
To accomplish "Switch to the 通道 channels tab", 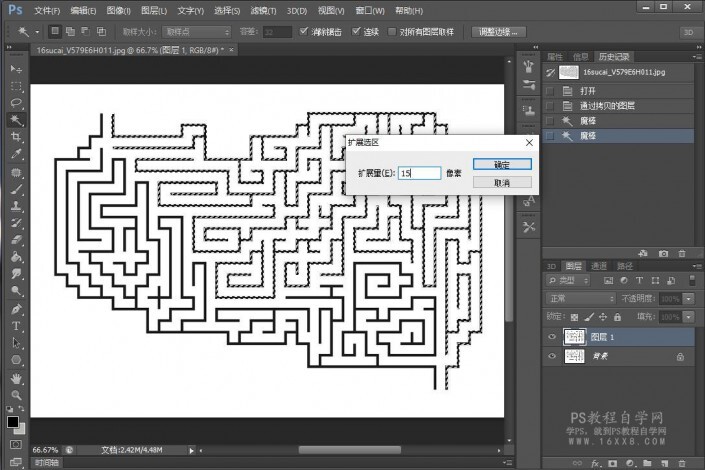I will (598, 266).
